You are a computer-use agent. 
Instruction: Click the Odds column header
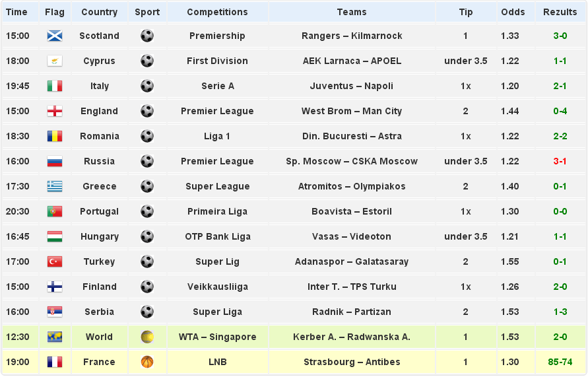coord(513,12)
